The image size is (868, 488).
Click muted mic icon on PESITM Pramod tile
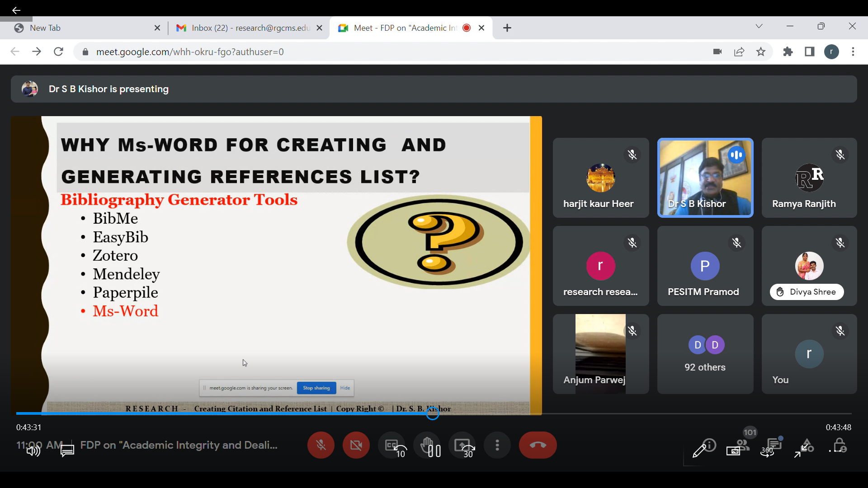coord(736,243)
